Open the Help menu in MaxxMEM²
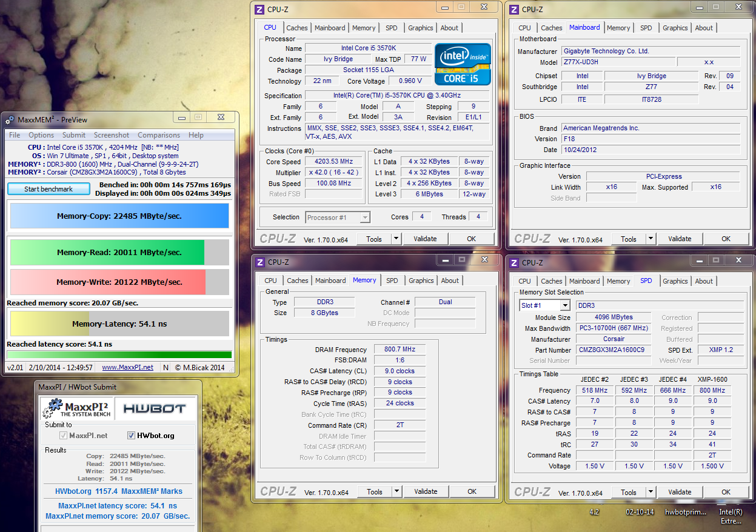 [x=196, y=135]
